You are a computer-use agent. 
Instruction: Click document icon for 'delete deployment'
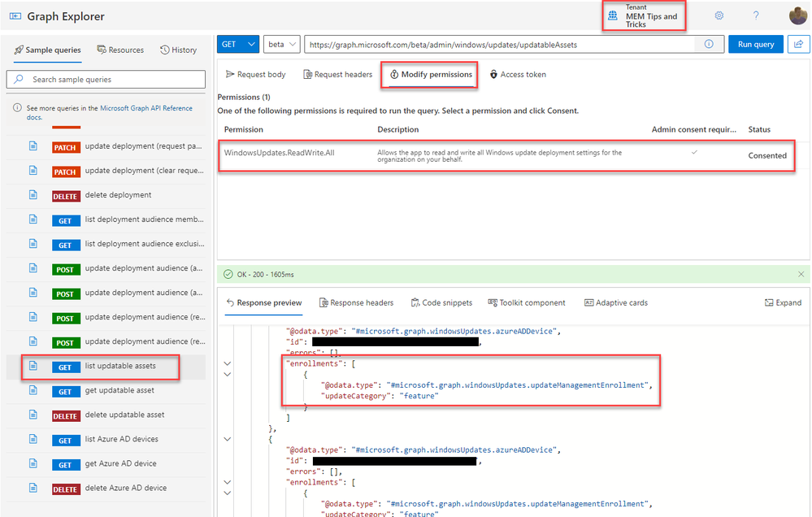point(33,195)
